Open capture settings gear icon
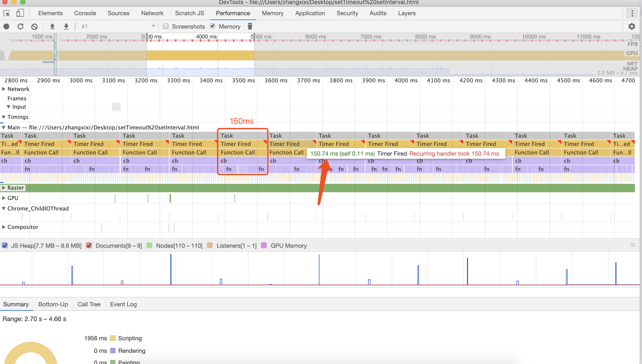Viewport: 642px width, 364px height. [x=632, y=26]
